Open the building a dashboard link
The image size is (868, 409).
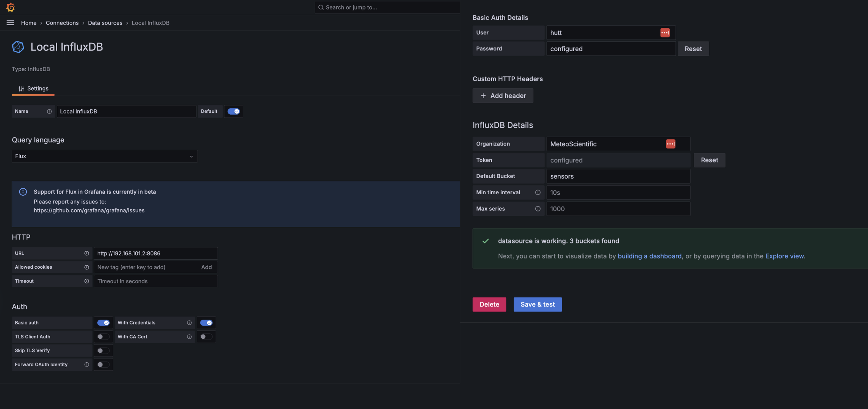(650, 256)
